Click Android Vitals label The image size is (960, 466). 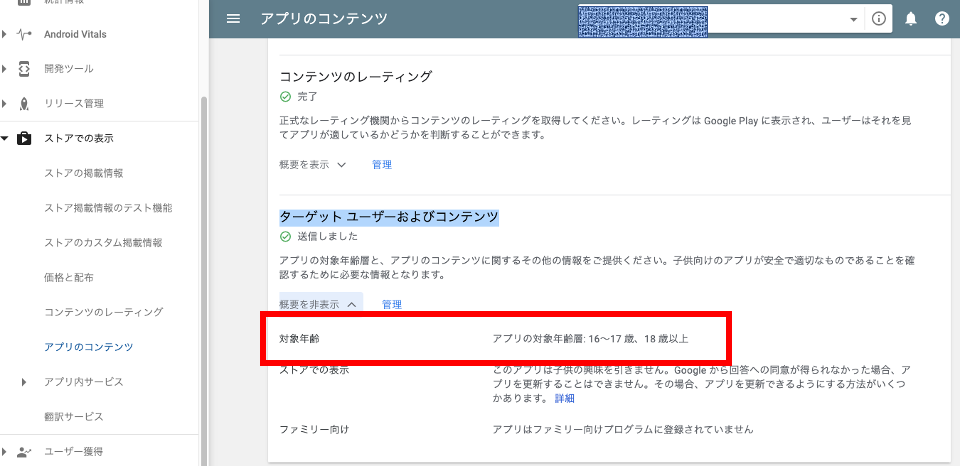point(75,34)
